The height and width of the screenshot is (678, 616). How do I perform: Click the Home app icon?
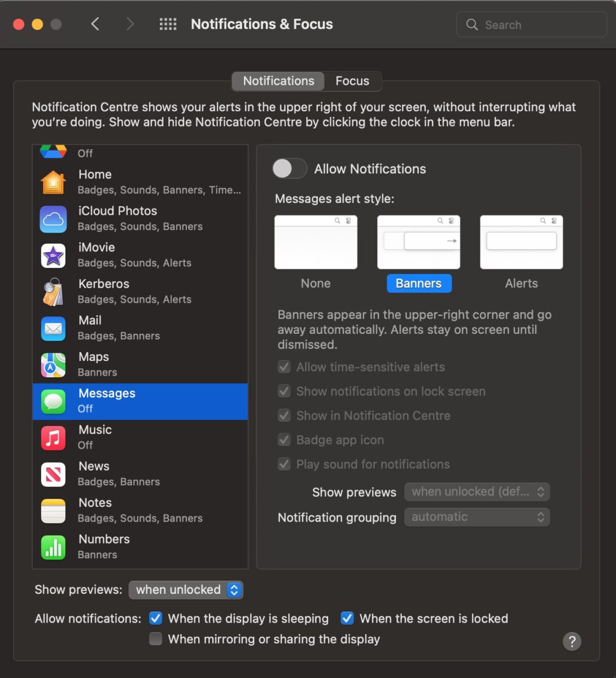click(53, 182)
